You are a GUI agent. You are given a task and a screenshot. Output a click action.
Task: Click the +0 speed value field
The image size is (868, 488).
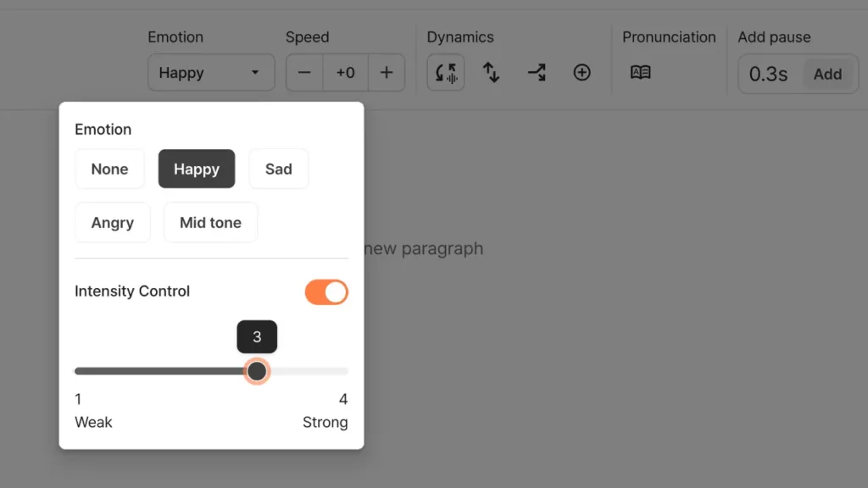click(346, 73)
